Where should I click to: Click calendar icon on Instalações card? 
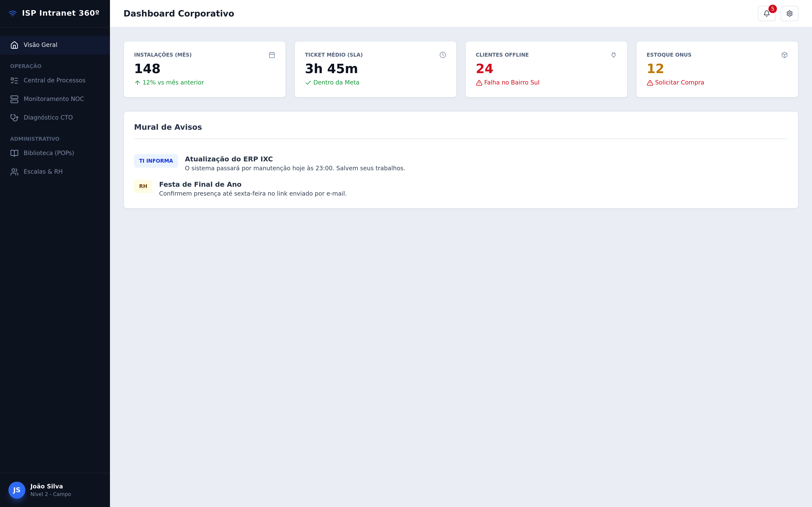tap(272, 55)
